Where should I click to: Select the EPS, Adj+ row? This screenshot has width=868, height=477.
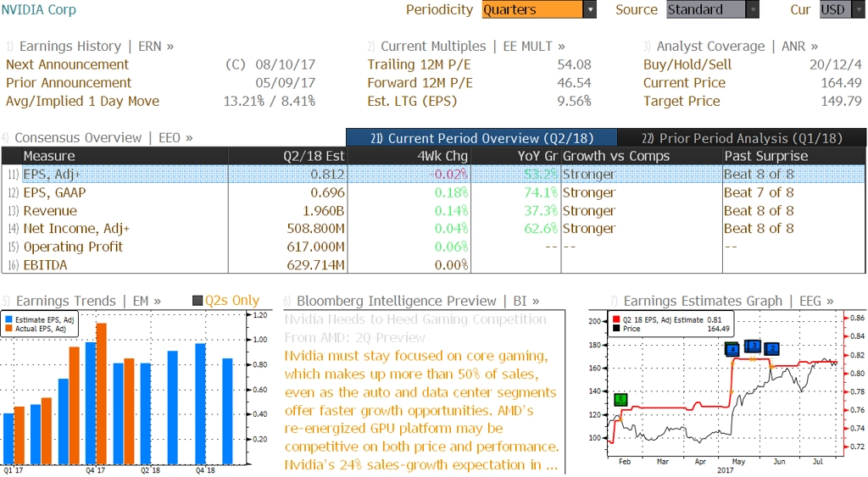tap(433, 175)
